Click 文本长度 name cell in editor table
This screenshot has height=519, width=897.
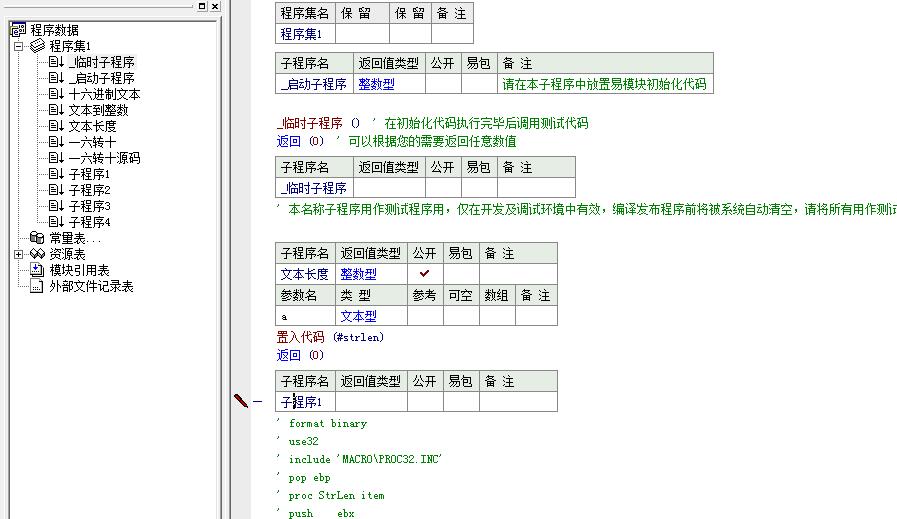305,274
